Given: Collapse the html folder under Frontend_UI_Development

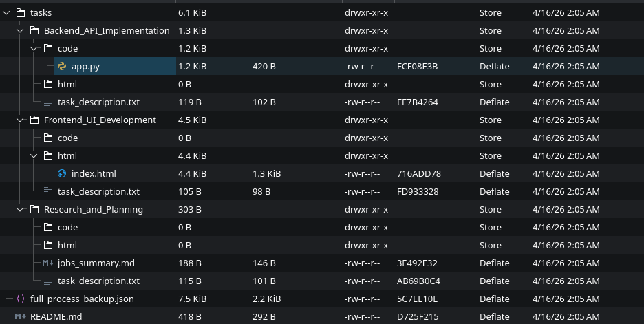Looking at the screenshot, I should click(34, 156).
